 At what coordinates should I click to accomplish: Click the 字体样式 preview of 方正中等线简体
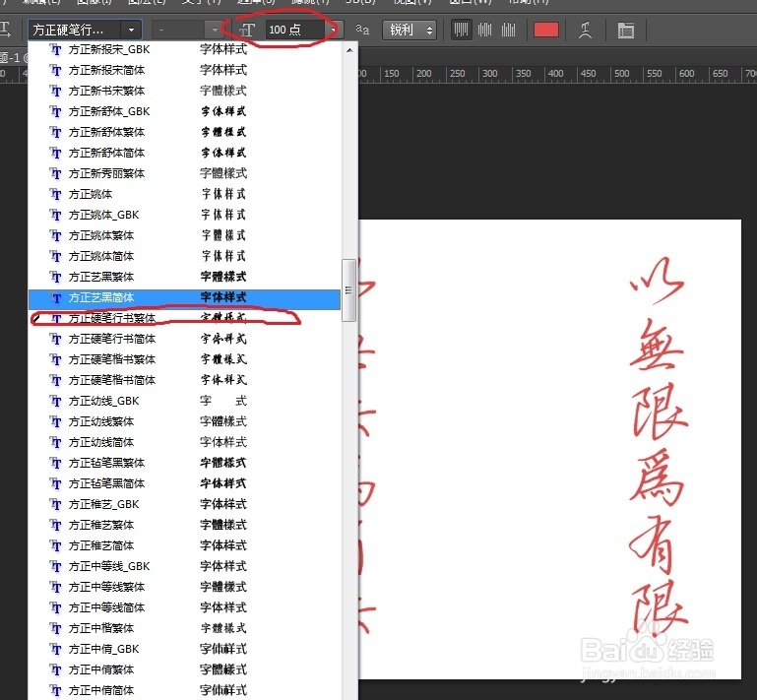223,607
